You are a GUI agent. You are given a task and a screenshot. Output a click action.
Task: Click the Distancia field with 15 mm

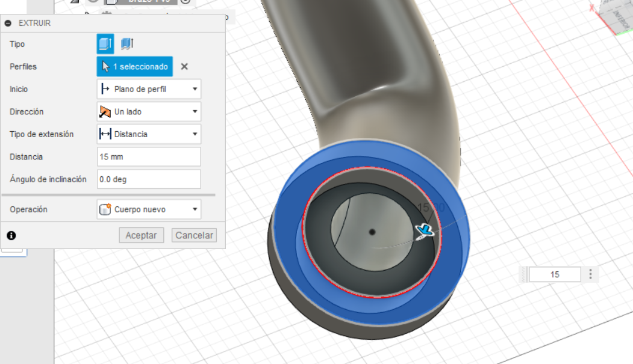coord(149,157)
